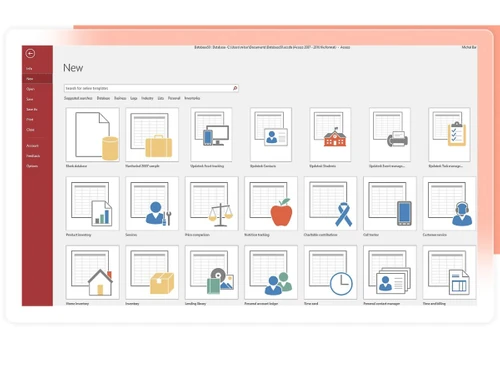
Task: Choose template with bar chart document icon
Action: 92,203
